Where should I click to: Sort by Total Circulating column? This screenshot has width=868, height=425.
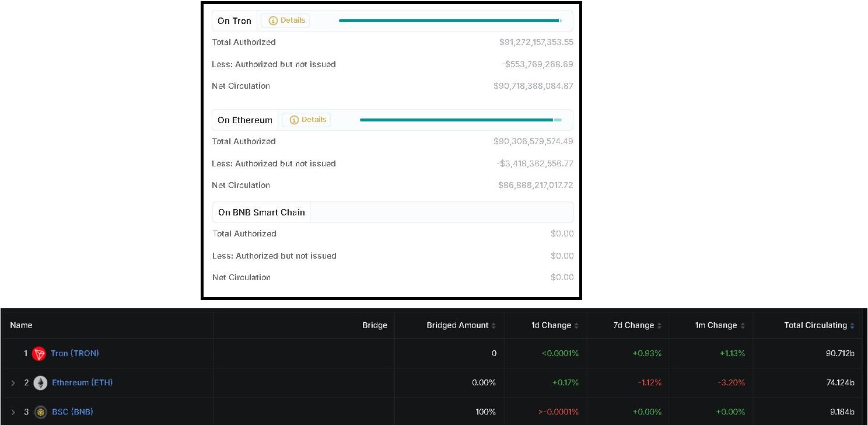(819, 325)
